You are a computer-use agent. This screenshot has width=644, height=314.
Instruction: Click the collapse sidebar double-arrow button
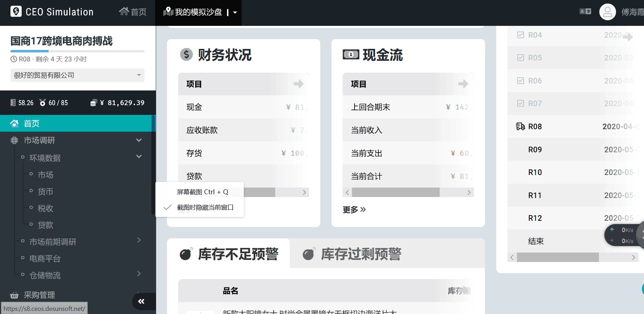pos(141,301)
